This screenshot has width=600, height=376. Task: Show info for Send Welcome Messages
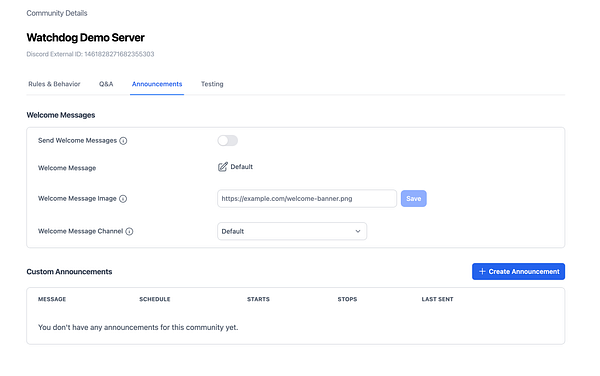(x=123, y=141)
